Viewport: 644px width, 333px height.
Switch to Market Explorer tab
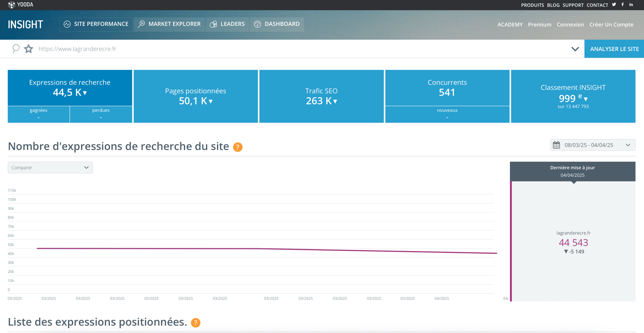(169, 24)
